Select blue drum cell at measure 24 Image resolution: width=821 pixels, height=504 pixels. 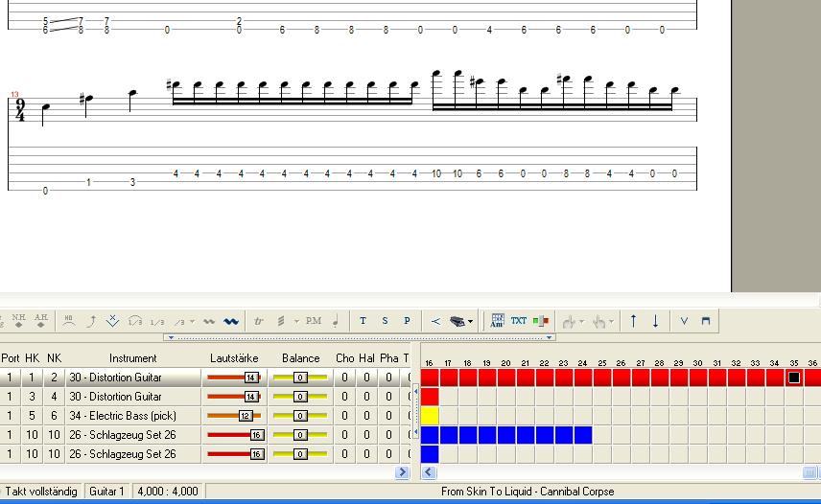click(583, 435)
